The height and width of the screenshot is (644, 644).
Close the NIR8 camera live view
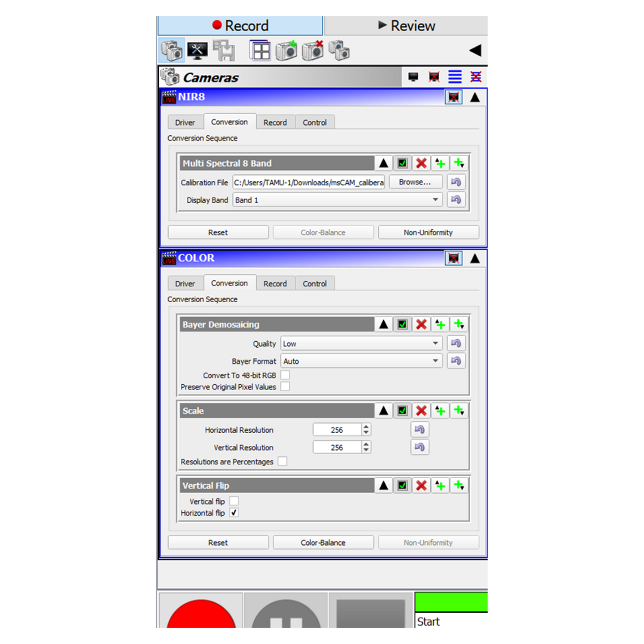coord(453,97)
